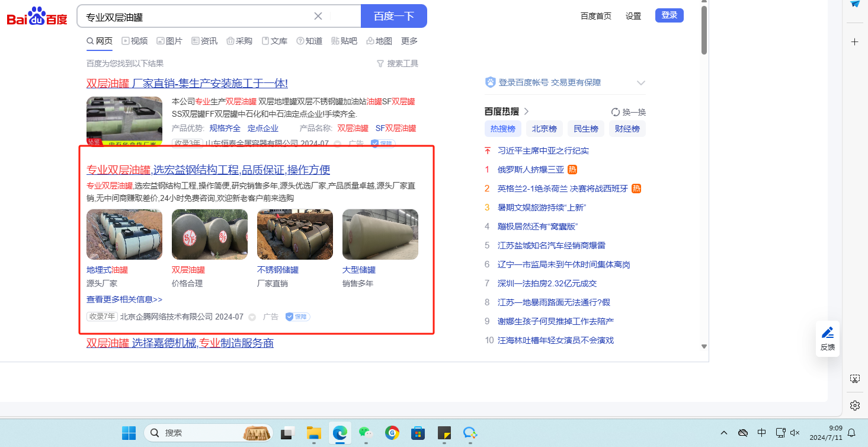Viewport: 868px width, 447px height.
Task: Open the 图片 tab
Action: (x=169, y=41)
